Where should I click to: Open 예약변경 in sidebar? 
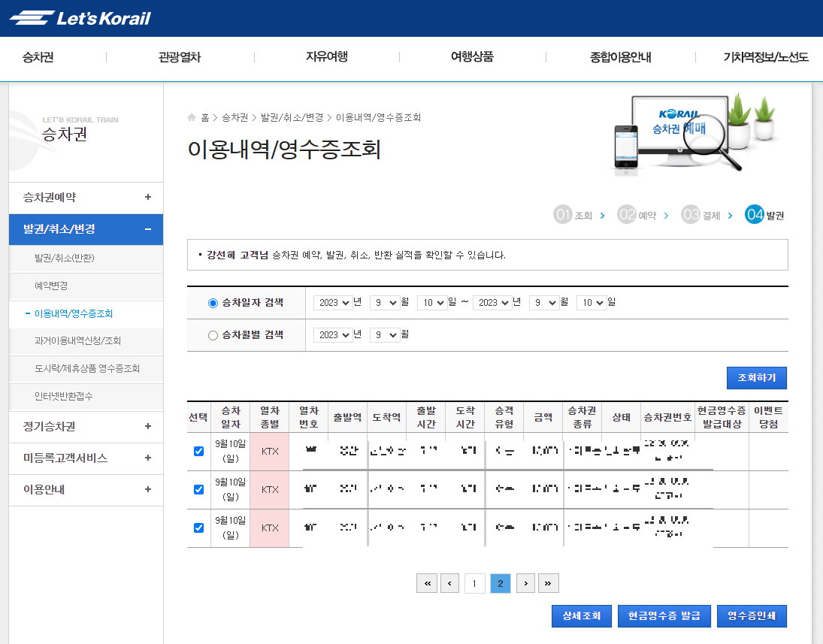click(51, 286)
